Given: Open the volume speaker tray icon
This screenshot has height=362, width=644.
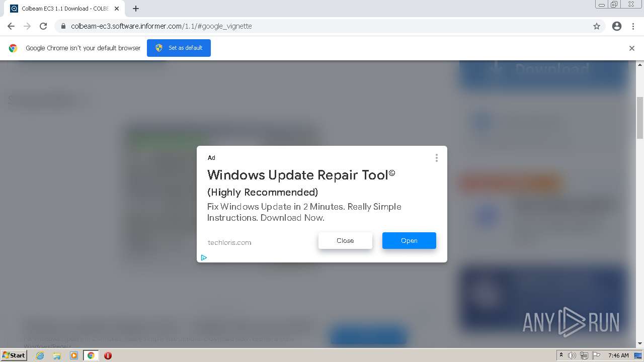Looking at the screenshot, I should click(x=572, y=355).
